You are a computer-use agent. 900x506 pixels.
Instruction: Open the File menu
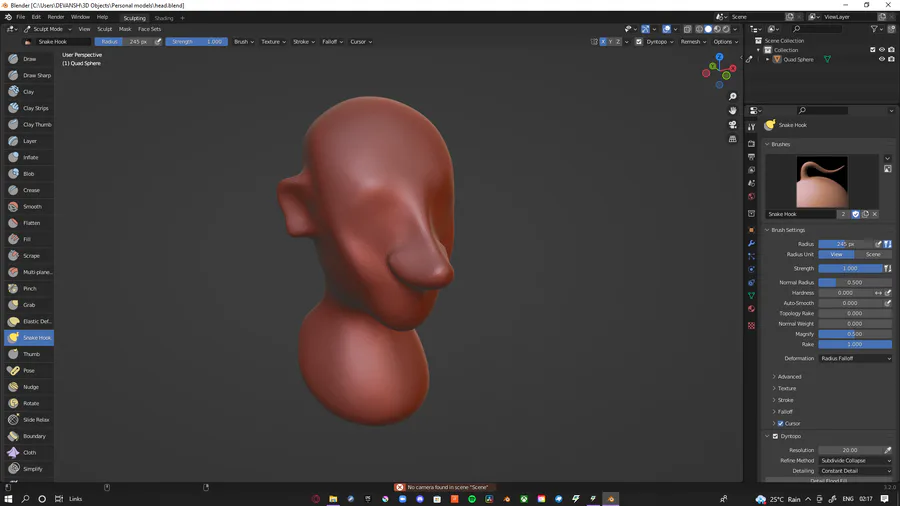(21, 17)
